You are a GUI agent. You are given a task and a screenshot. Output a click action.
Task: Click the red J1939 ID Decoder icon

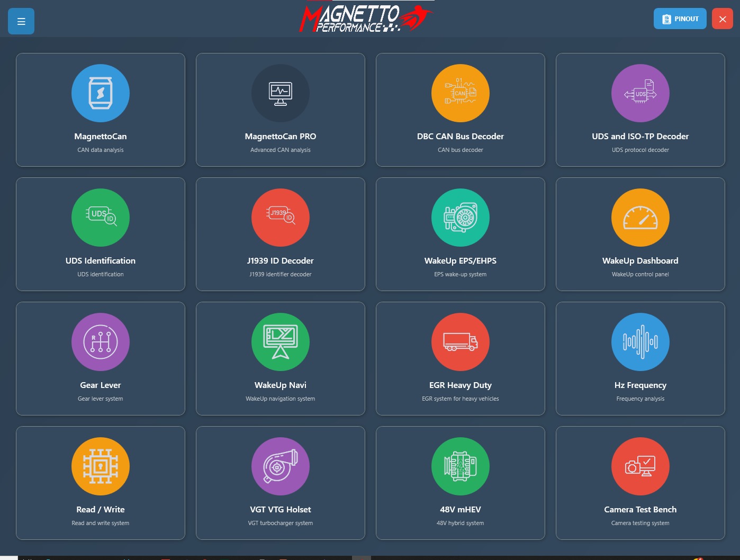[x=281, y=218]
